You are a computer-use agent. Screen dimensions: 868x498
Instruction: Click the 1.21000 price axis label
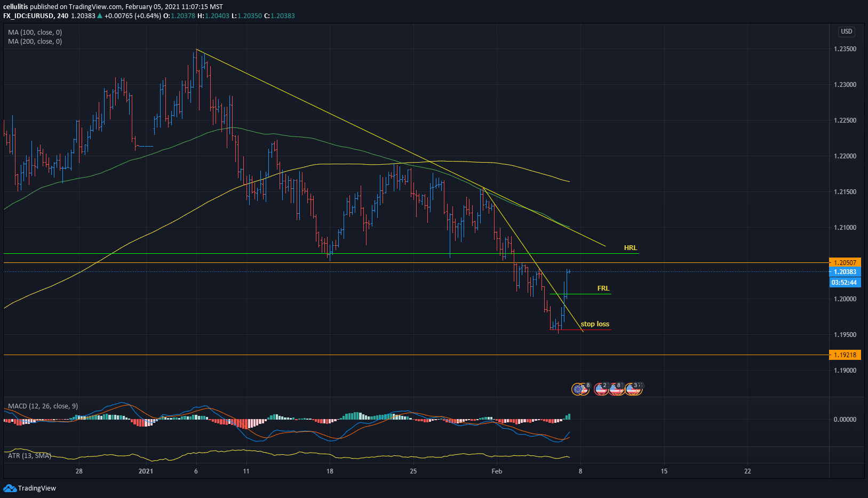(845, 228)
